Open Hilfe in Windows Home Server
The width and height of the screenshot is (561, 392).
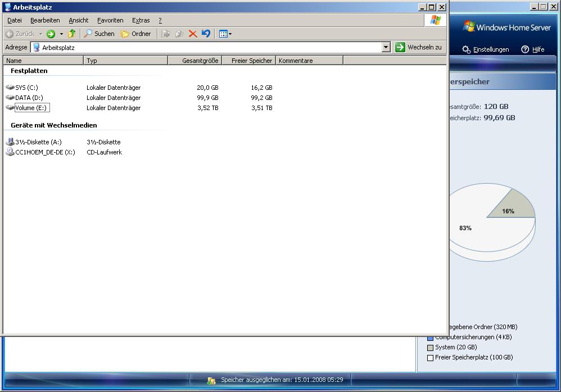(x=538, y=49)
